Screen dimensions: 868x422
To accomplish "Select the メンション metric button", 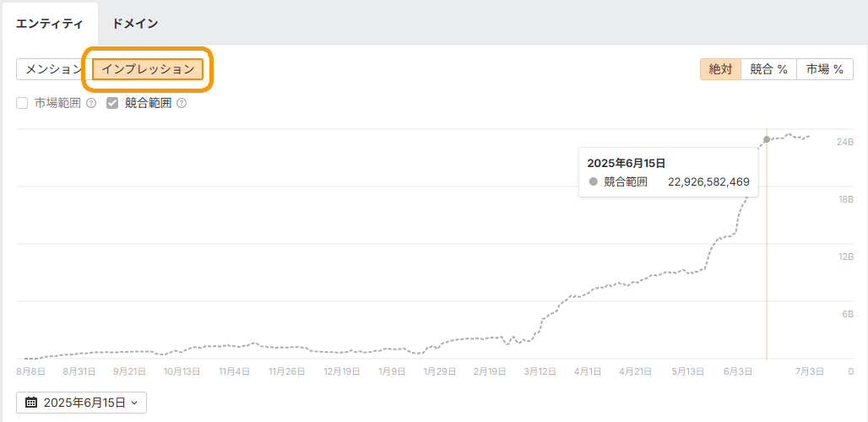I will (53, 69).
